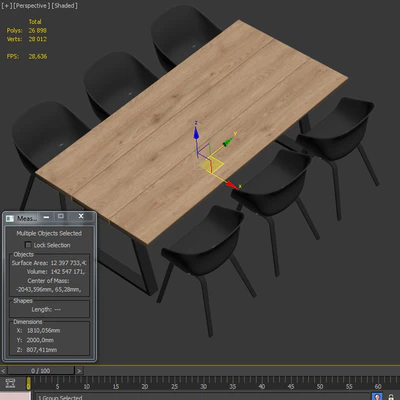Viewport: 400px width, 400px height.
Task: Click the Surface Area value in Measure
Action: coord(69,263)
